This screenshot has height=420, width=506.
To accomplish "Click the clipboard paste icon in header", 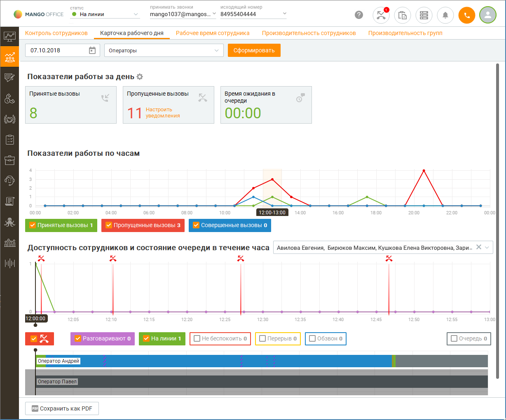I will tap(403, 15).
